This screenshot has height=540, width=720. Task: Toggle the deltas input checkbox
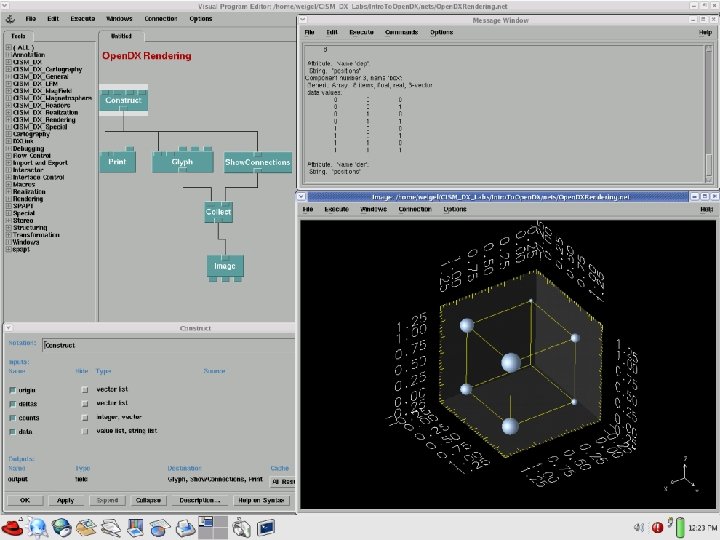pyautogui.click(x=12, y=404)
